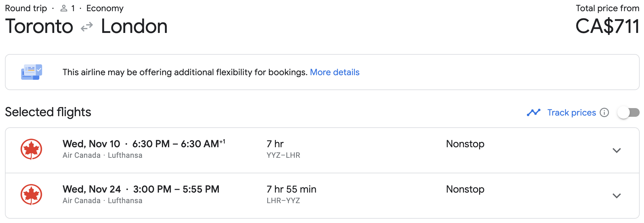Click the Track prices label
This screenshot has width=644, height=223.
point(571,112)
